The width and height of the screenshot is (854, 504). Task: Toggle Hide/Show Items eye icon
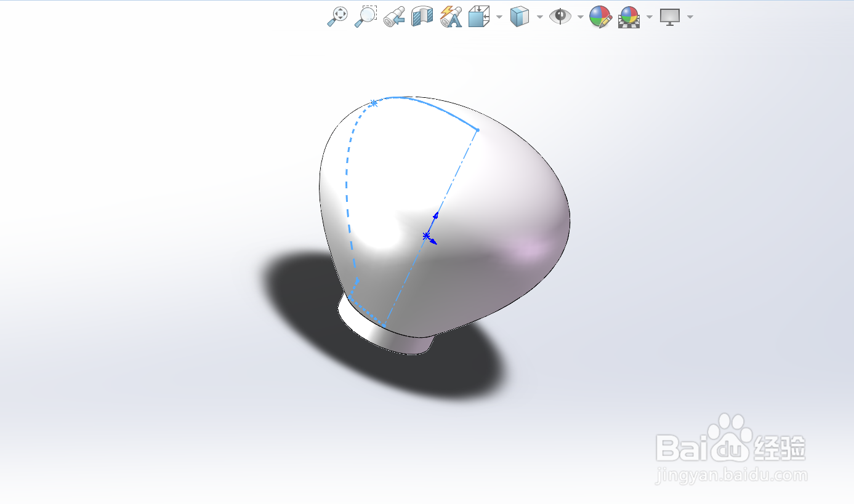coord(560,16)
